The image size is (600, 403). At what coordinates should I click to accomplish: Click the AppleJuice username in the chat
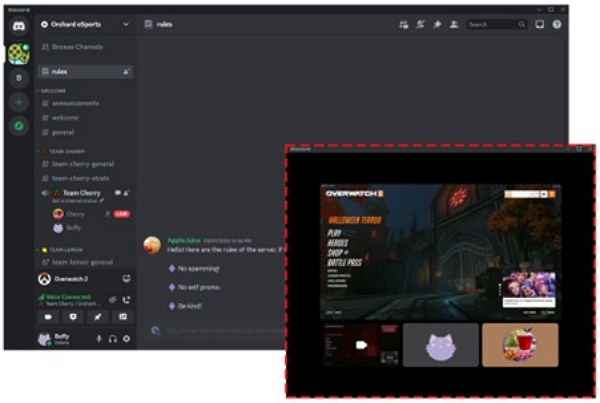[x=184, y=240]
